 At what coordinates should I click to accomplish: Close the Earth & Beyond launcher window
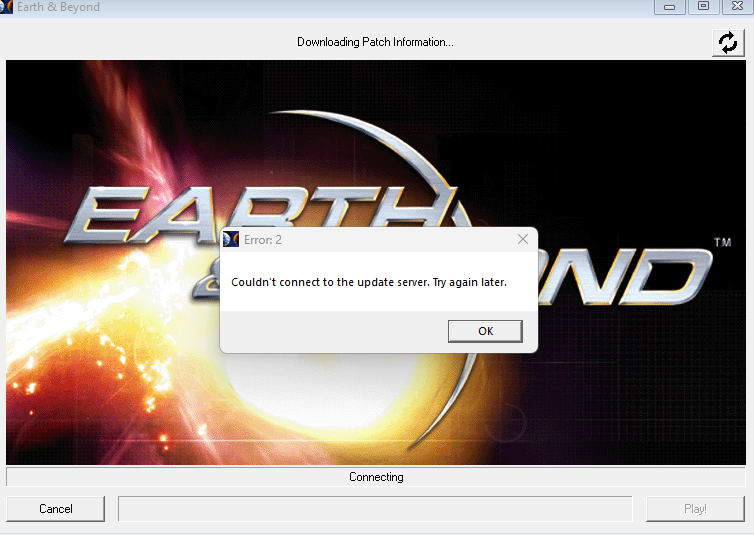tap(737, 7)
